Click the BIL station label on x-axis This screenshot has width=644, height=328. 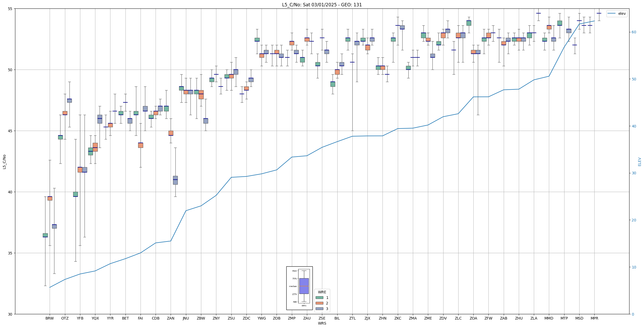(337, 318)
